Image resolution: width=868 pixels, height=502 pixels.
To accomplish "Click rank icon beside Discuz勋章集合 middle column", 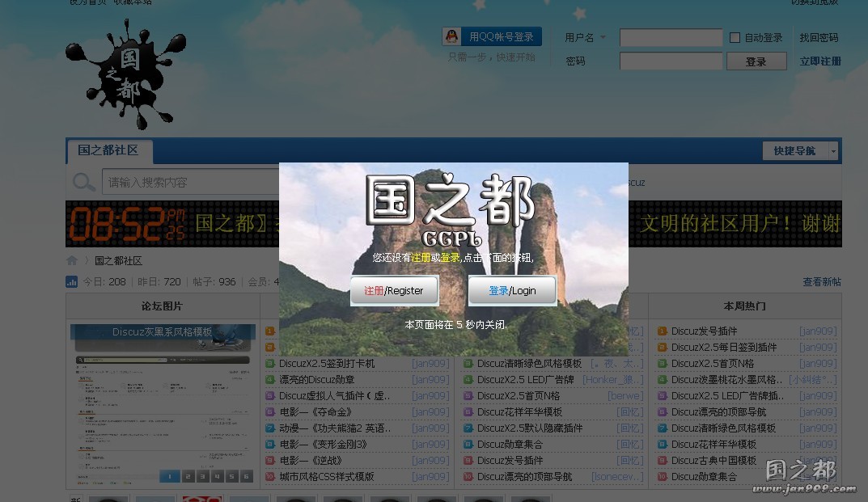I will pyautogui.click(x=468, y=445).
